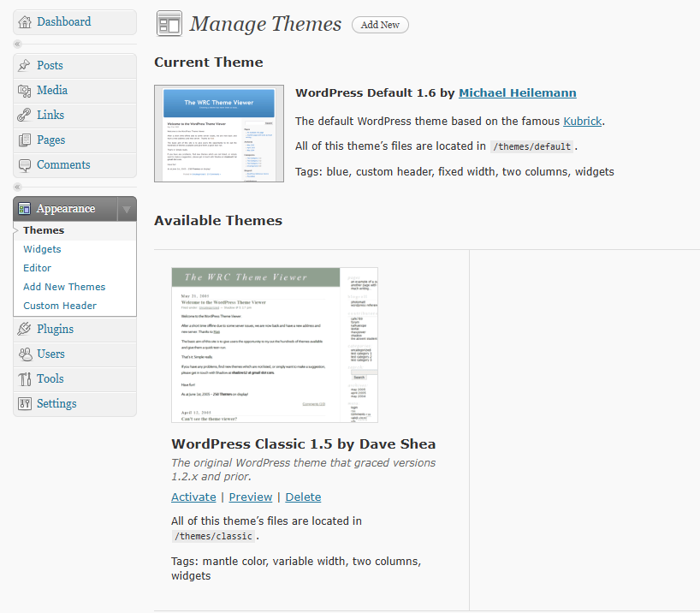Viewport: 700px width, 613px height.
Task: Click tags line starting 'Tags: blue'
Action: (454, 172)
